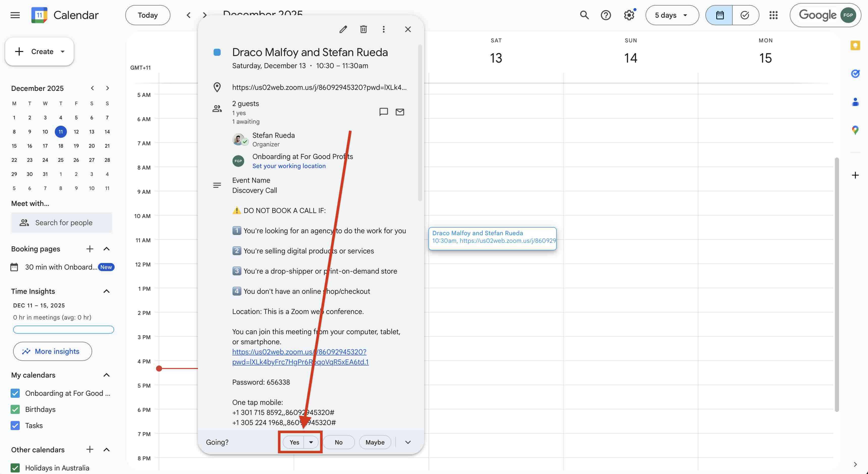Email guests using the envelope icon

(400, 112)
